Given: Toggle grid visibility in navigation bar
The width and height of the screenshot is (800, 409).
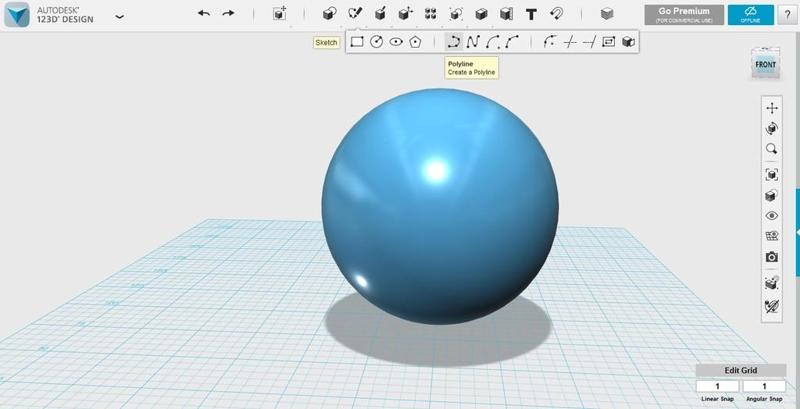Looking at the screenshot, I should pos(772,236).
